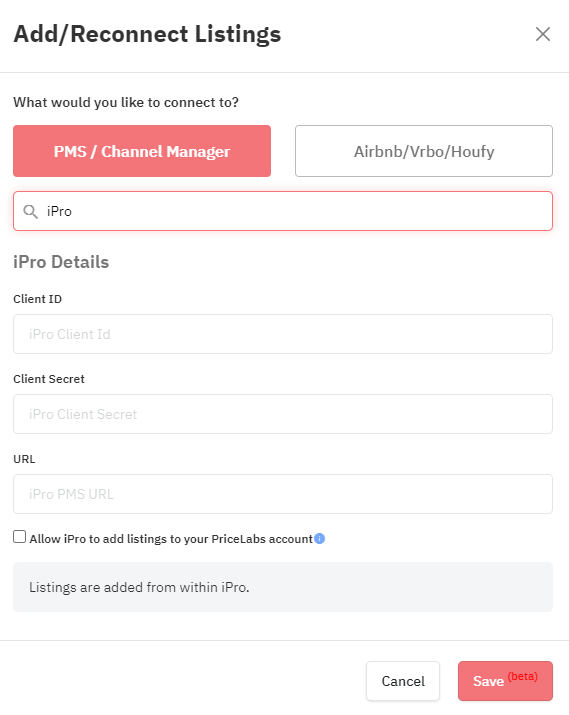The image size is (569, 715).
Task: Click the Cancel button
Action: tap(403, 681)
